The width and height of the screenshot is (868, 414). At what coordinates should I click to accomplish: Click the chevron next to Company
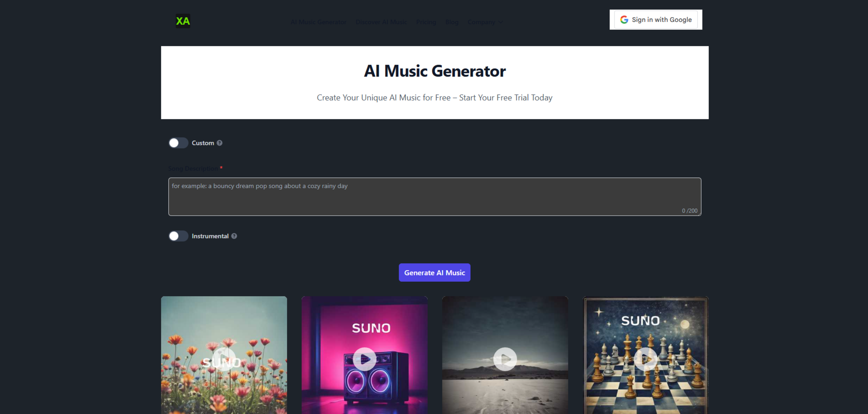pyautogui.click(x=500, y=22)
